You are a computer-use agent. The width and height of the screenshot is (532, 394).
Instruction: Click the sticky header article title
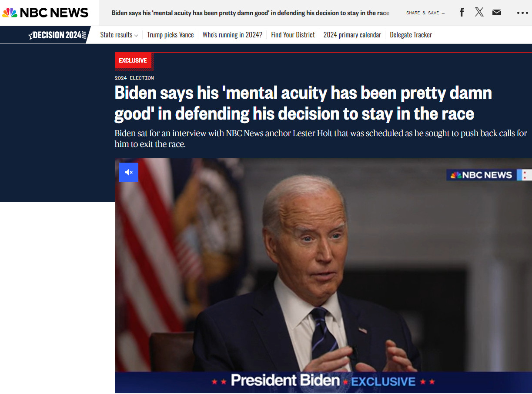tap(251, 13)
